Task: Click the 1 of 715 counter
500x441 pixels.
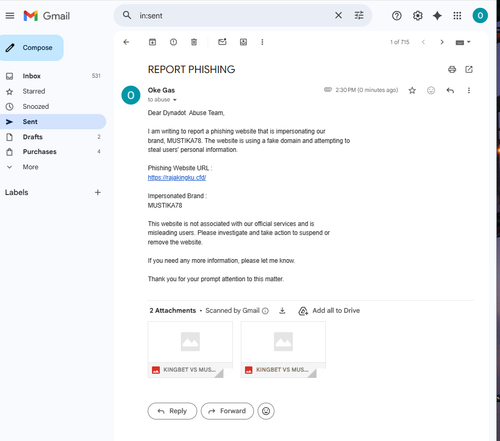Action: [x=399, y=42]
